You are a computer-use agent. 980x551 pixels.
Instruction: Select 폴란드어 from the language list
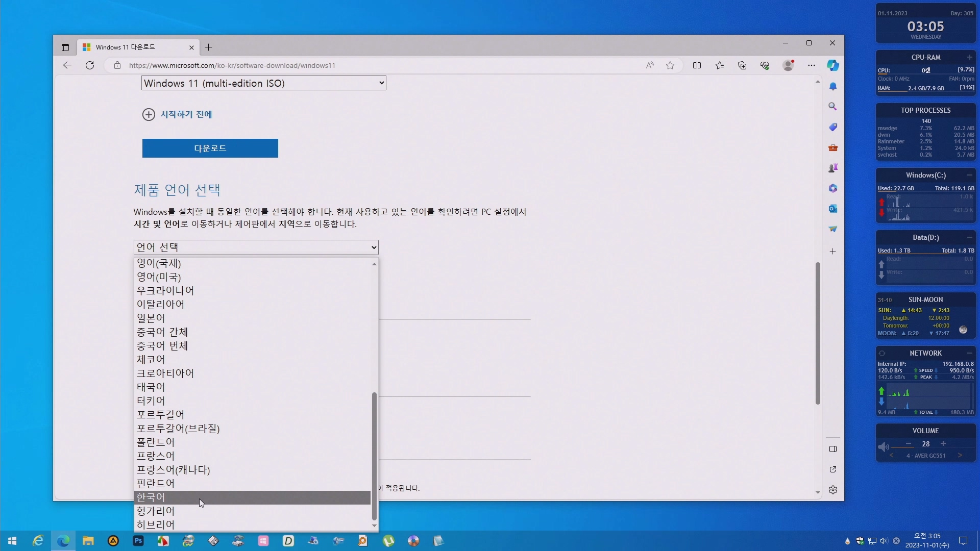click(x=252, y=442)
